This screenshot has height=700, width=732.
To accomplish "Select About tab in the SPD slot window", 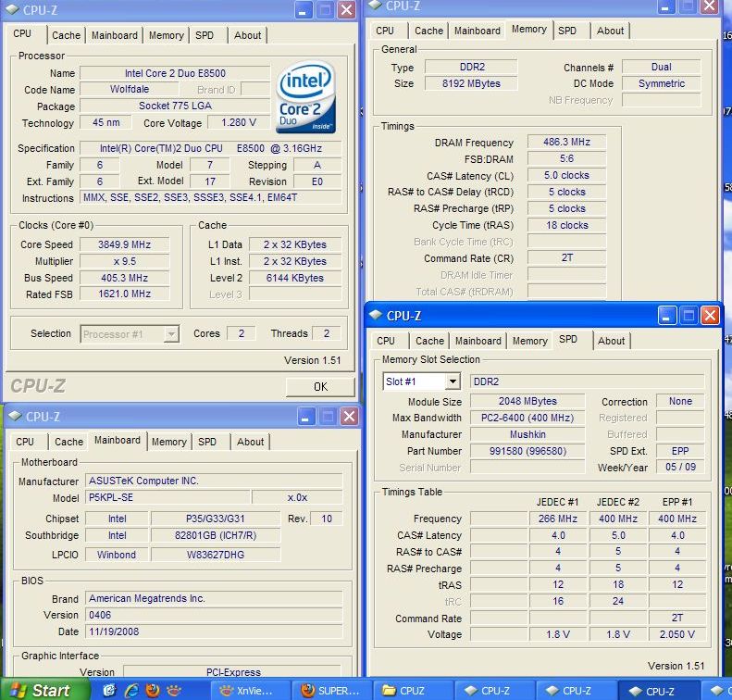I will pyautogui.click(x=611, y=341).
